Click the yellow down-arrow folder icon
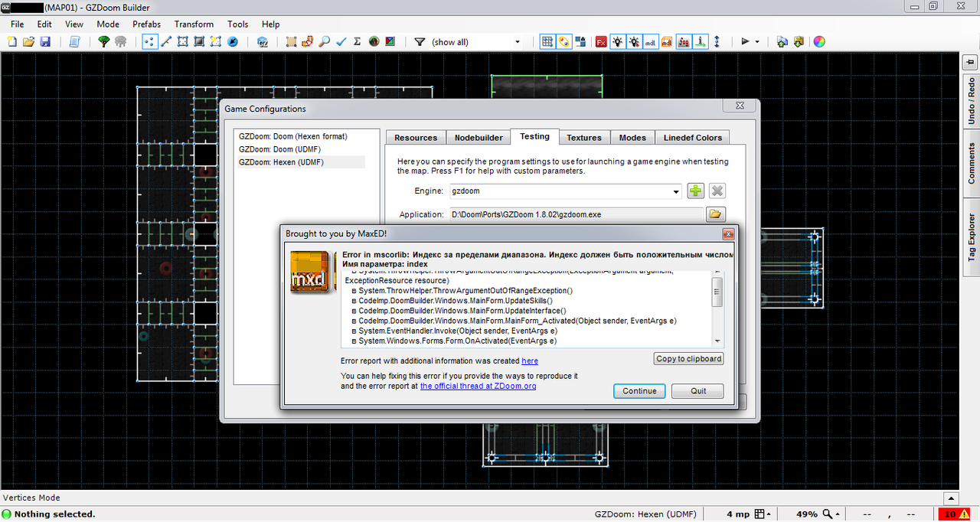 tap(799, 42)
